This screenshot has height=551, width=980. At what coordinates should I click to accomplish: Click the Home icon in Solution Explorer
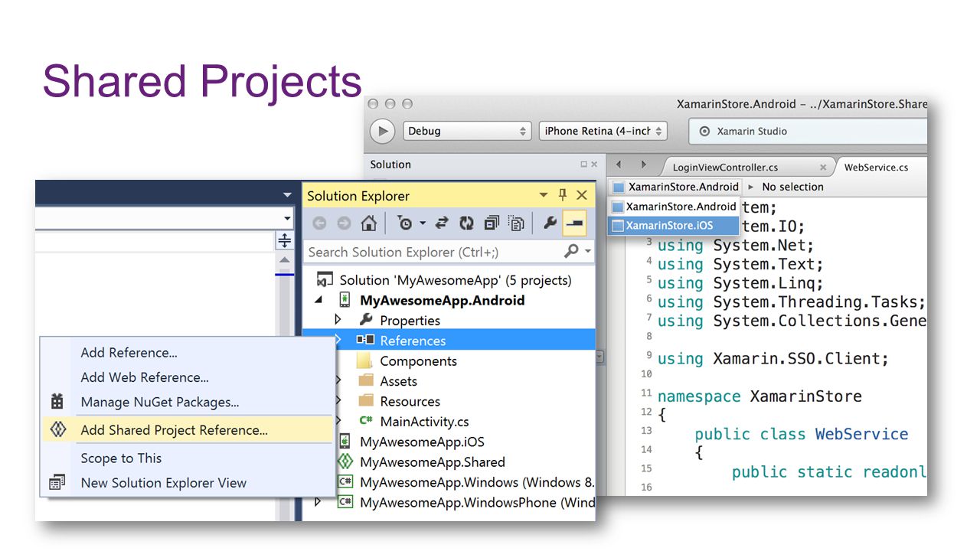pyautogui.click(x=368, y=223)
